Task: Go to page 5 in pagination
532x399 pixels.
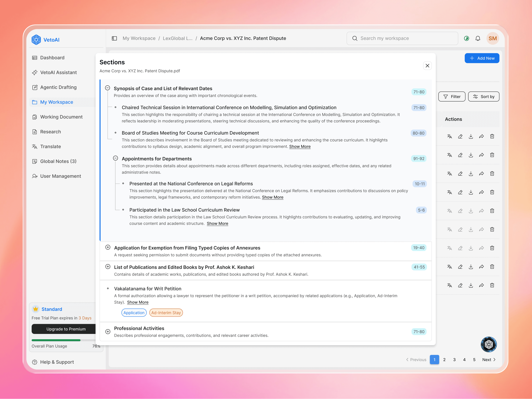Action: (x=474, y=360)
